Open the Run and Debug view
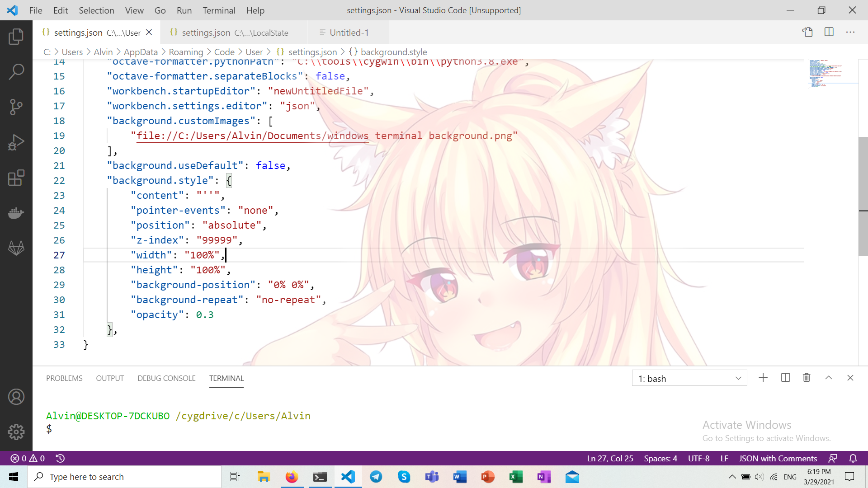 (x=16, y=142)
